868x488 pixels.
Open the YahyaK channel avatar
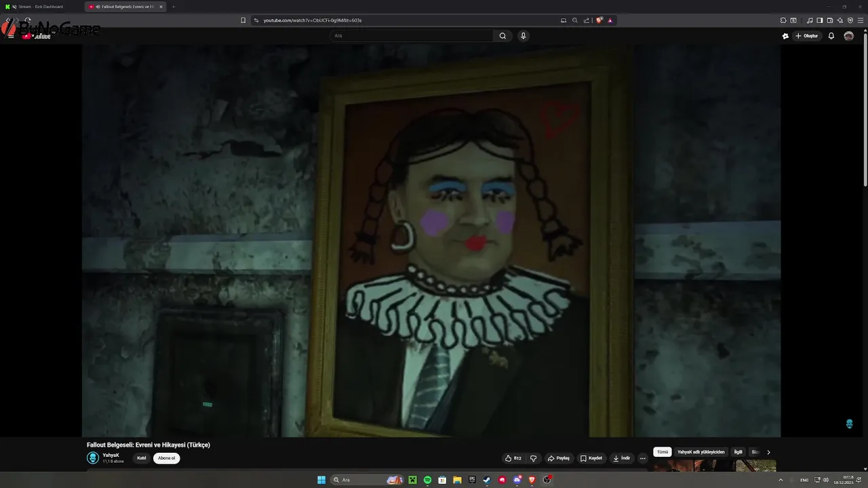[93, 458]
